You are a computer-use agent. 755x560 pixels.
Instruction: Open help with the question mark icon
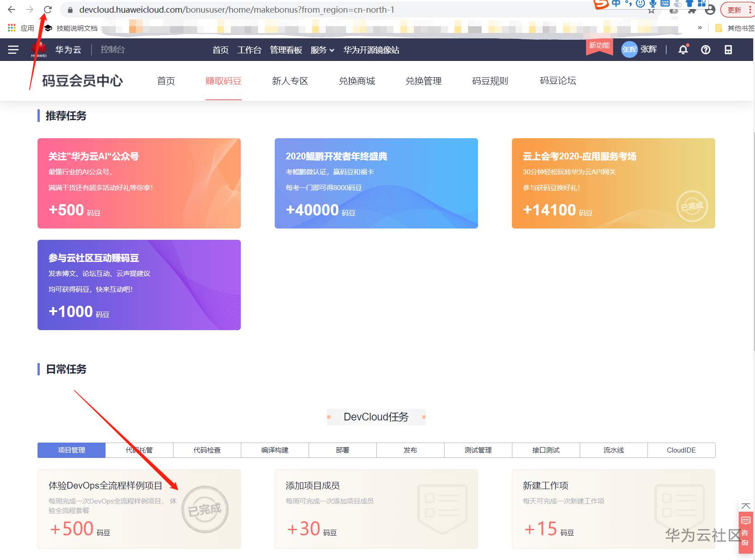(706, 50)
